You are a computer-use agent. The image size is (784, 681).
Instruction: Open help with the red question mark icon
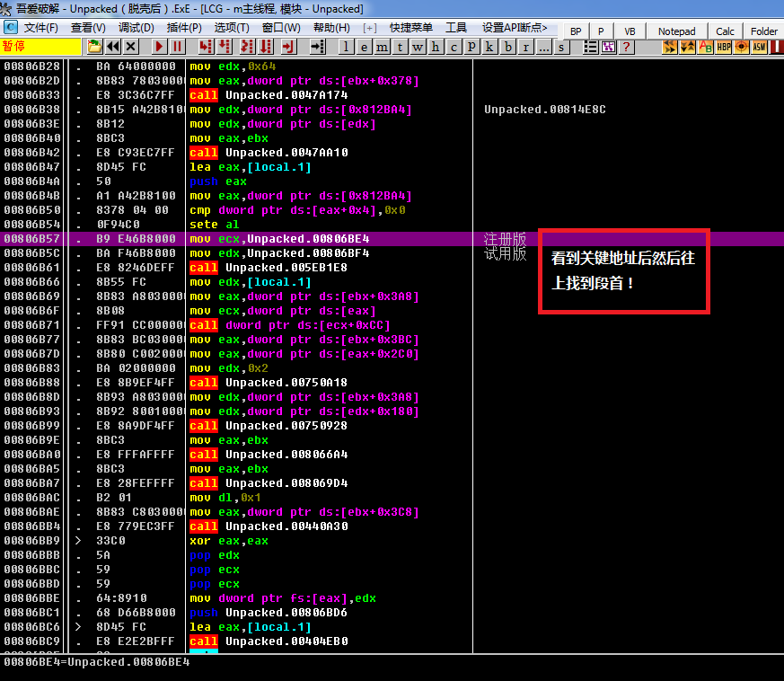click(626, 47)
